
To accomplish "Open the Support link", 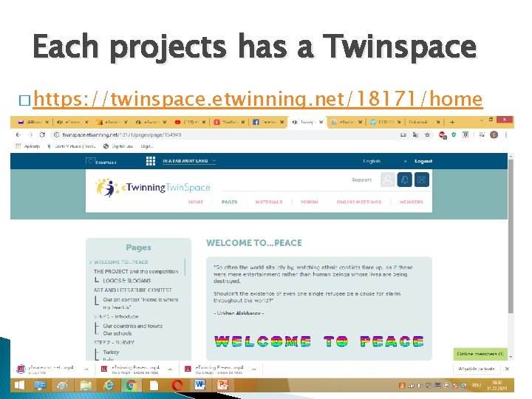I will click(x=361, y=180).
